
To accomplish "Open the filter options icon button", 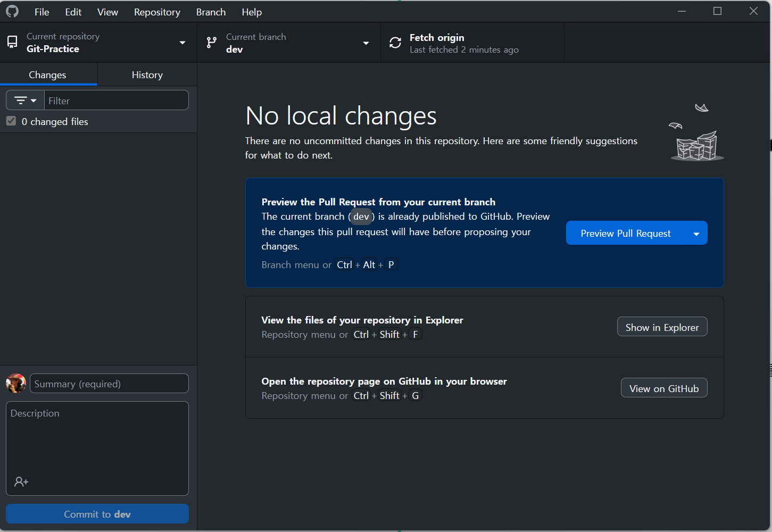I will point(25,100).
